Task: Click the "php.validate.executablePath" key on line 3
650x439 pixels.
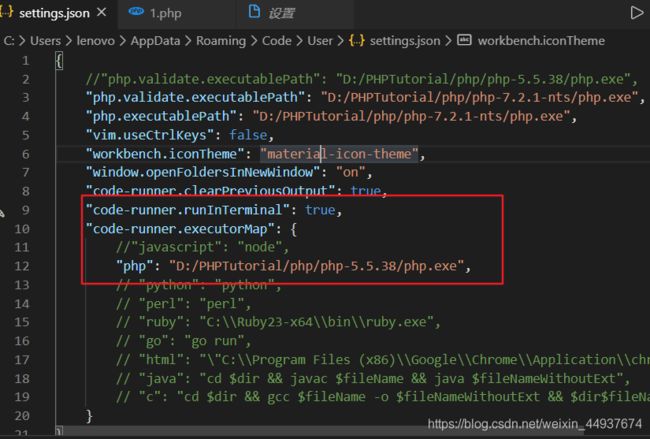Action: (195, 98)
